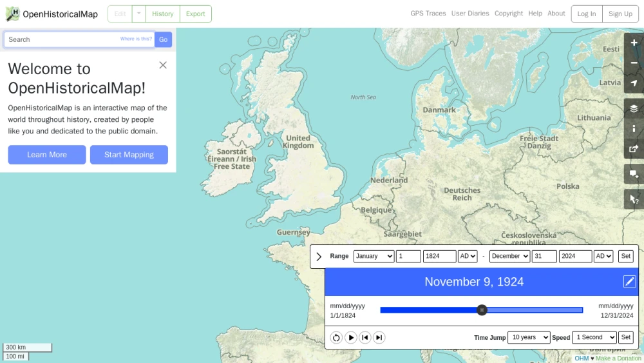Open the History tab

(x=163, y=14)
